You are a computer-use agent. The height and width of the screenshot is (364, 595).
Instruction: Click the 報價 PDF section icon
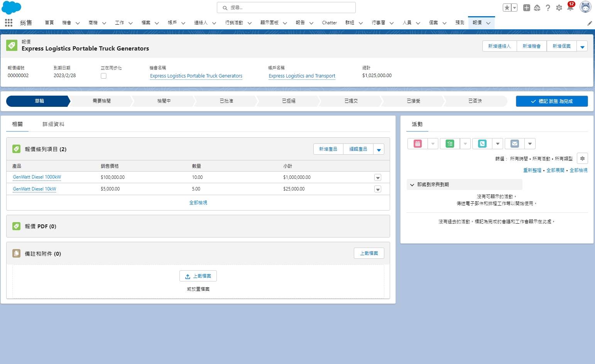(x=16, y=226)
